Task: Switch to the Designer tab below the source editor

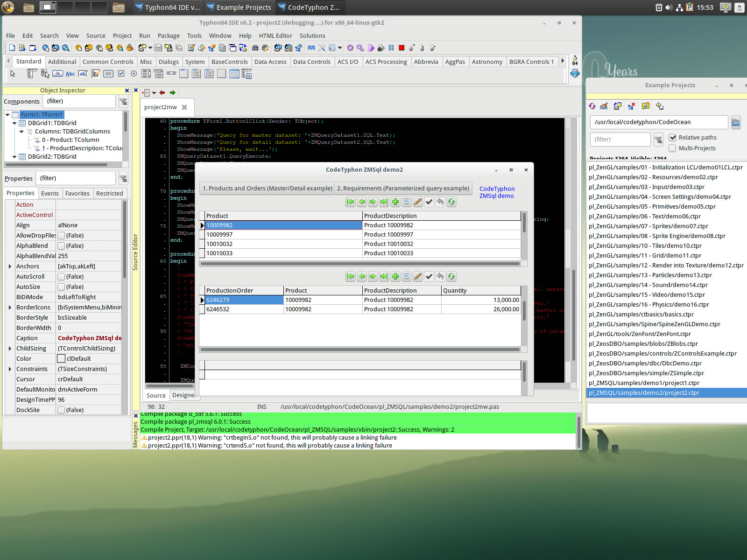Action: (x=183, y=395)
